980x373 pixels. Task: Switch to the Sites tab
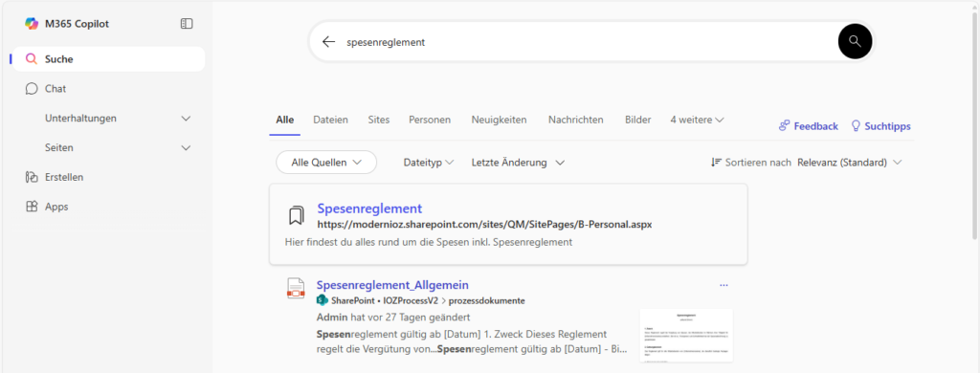click(379, 120)
